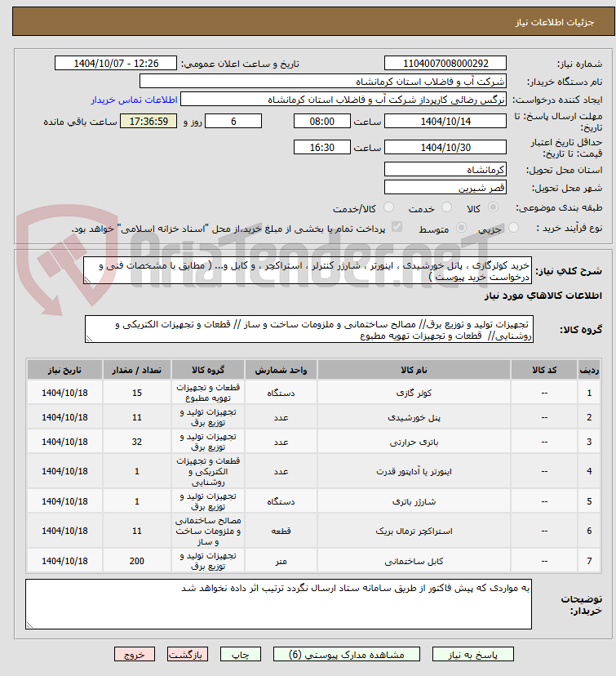Click the price validity date 1404/10/30
This screenshot has width=616, height=676.
[445, 148]
